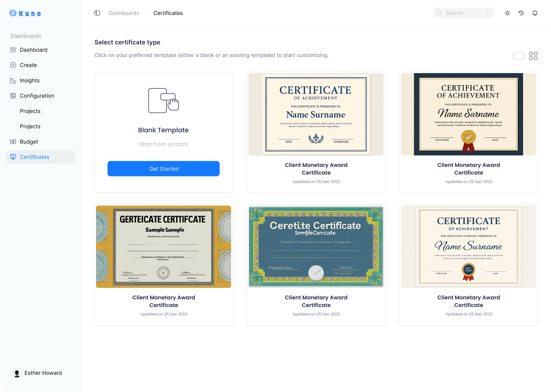Screen dimensions: 551x392
Task: Open the Insights menu item
Action: tap(41, 80)
